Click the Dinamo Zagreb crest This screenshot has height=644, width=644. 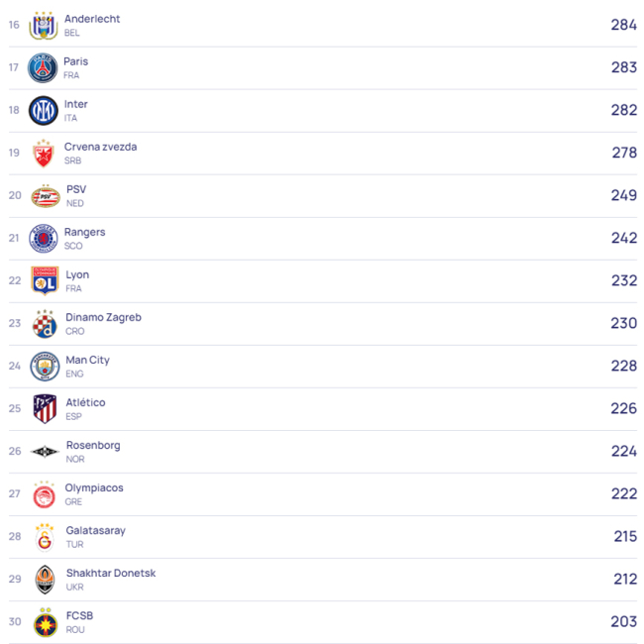(x=45, y=324)
